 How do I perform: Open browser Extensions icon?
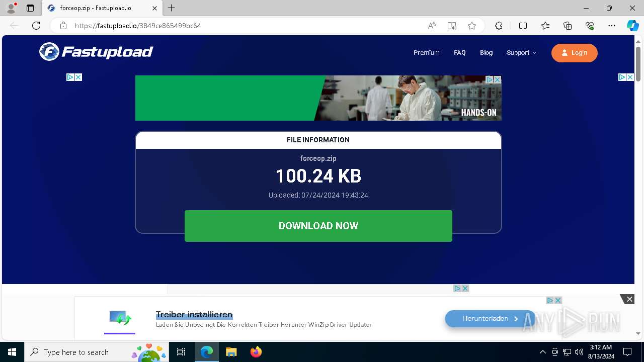(499, 26)
